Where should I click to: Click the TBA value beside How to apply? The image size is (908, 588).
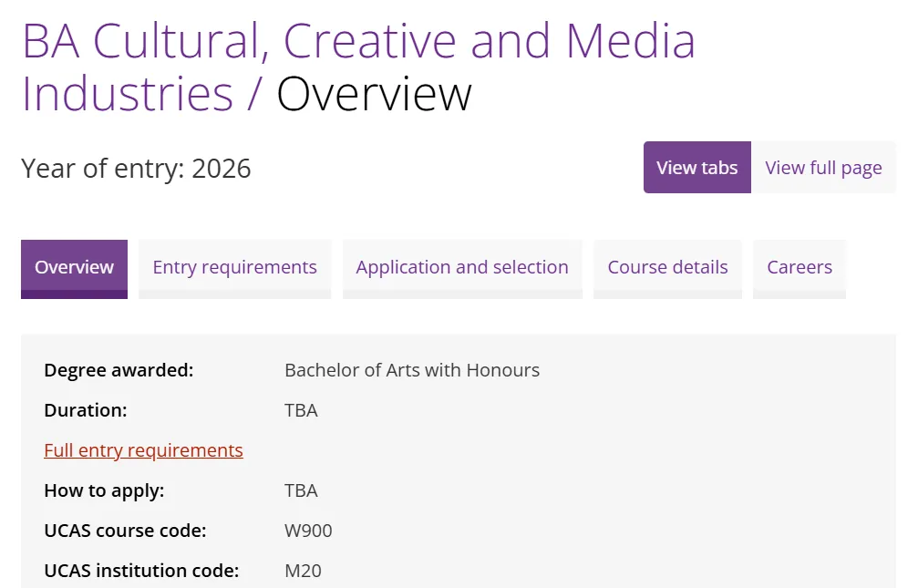pos(301,490)
